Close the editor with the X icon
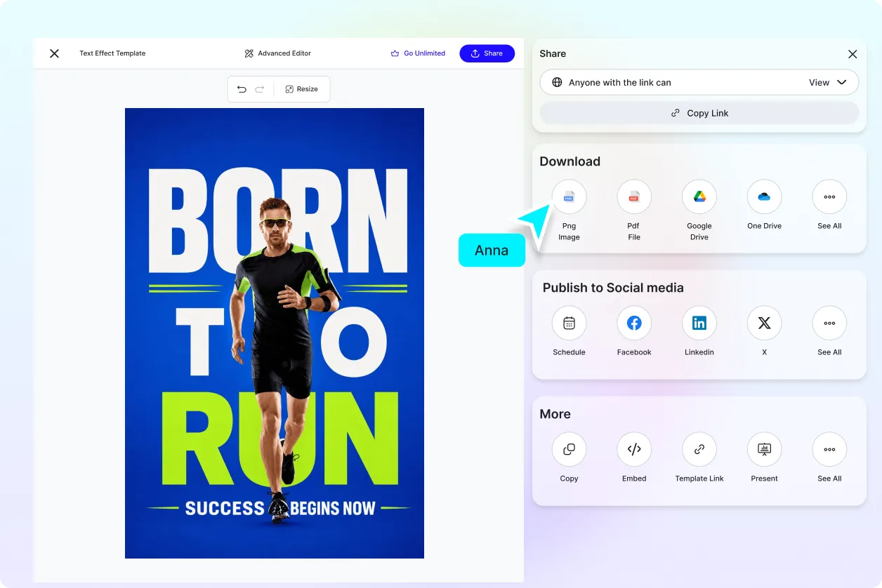 (x=54, y=53)
